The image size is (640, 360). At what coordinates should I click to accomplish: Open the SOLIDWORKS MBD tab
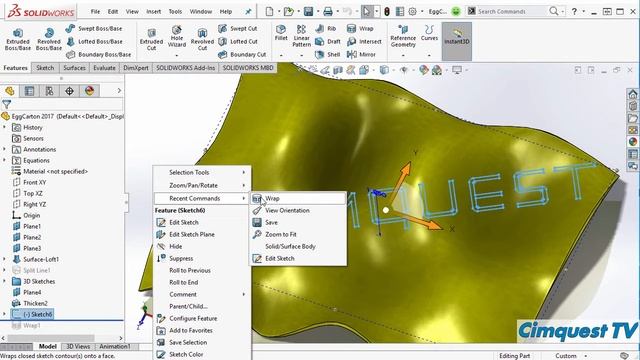tap(248, 68)
